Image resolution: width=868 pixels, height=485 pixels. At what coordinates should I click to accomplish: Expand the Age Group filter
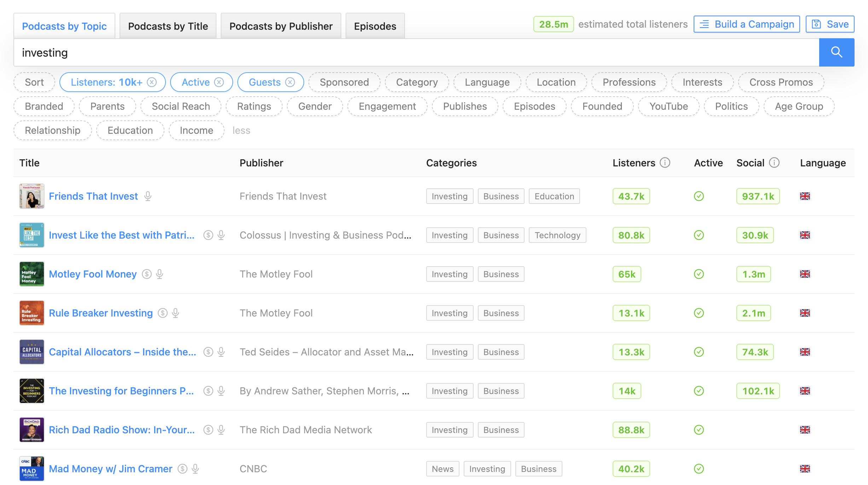pos(799,106)
